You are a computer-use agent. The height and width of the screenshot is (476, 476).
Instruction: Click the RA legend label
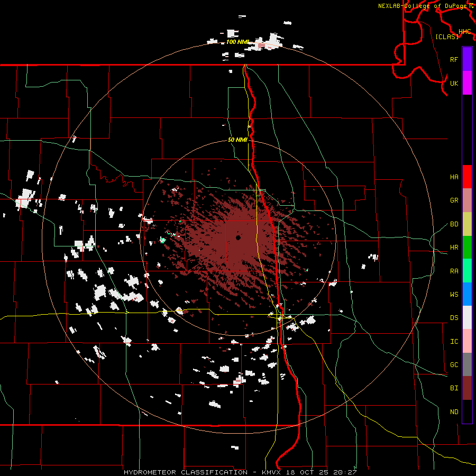tap(454, 271)
